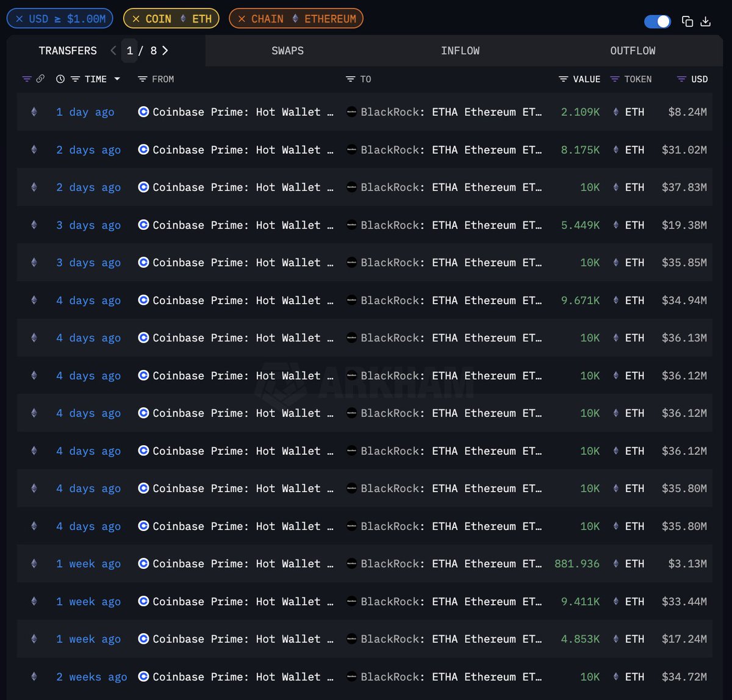This screenshot has height=700, width=732.
Task: Open Coinbase Prime Hot Wallet in $37.83M row
Action: point(243,187)
